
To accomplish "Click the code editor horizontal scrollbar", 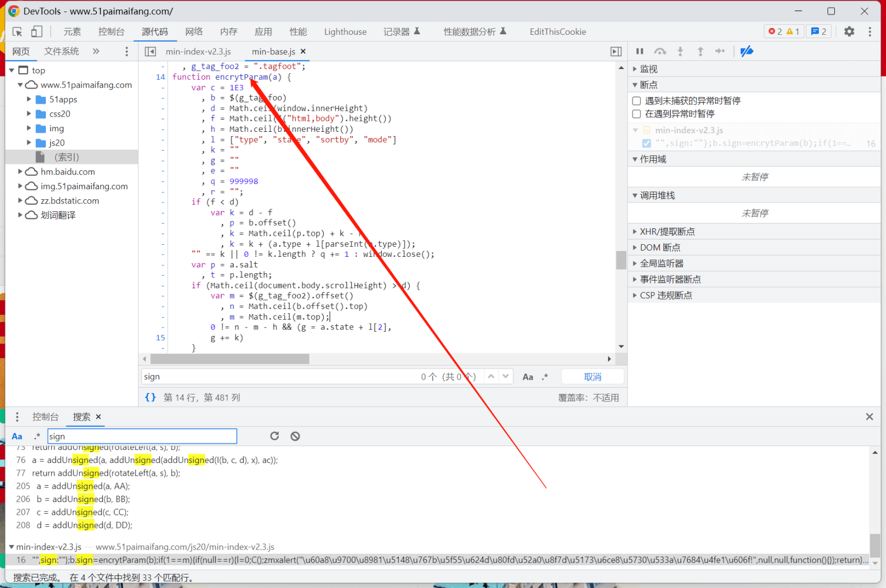I will point(230,359).
